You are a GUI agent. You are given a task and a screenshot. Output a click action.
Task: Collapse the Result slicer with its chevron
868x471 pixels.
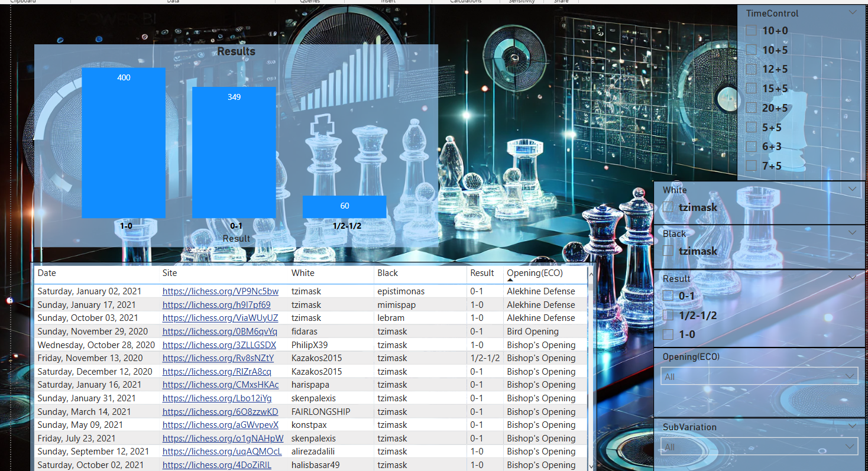853,277
